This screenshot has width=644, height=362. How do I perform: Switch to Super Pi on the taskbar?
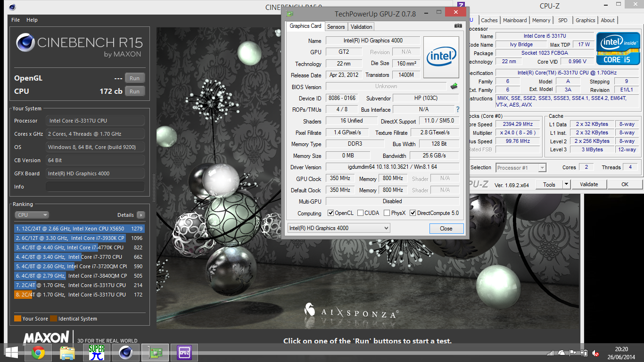pos(97,353)
